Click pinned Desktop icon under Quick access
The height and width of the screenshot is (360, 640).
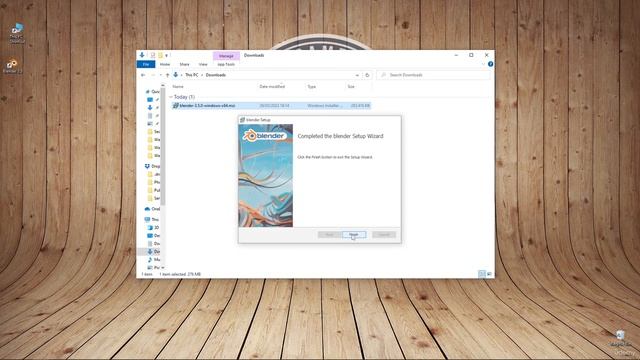click(150, 100)
